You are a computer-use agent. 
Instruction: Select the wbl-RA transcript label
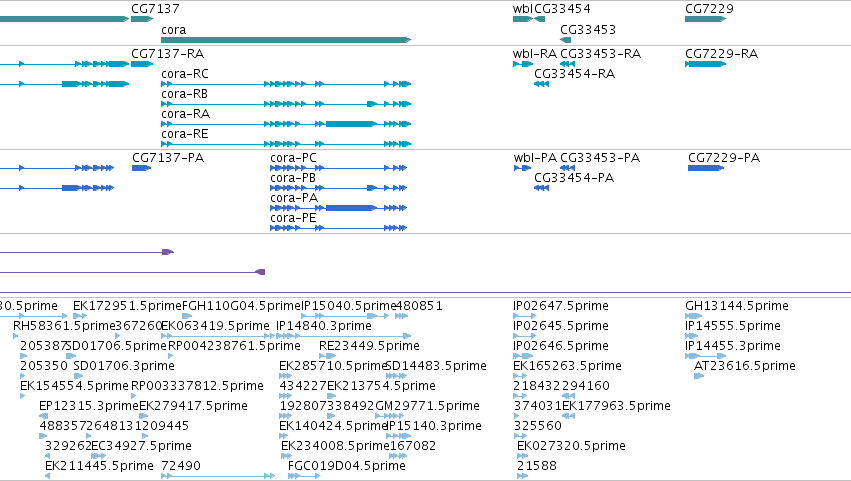[x=535, y=54]
